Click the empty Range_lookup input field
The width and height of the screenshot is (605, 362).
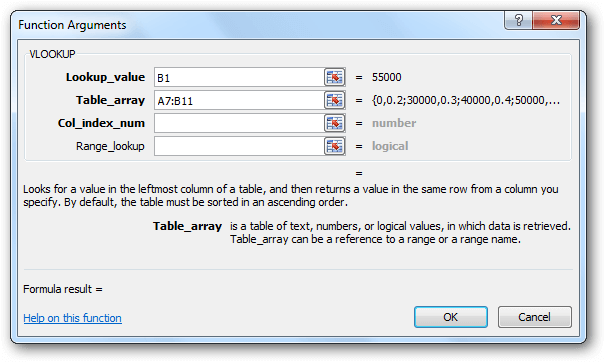(x=239, y=146)
